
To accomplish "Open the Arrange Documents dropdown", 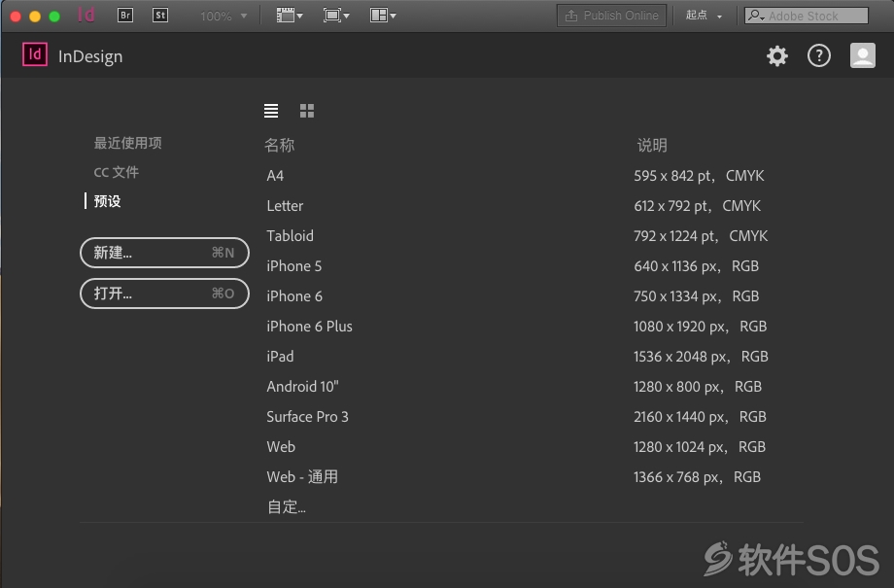I will (383, 16).
